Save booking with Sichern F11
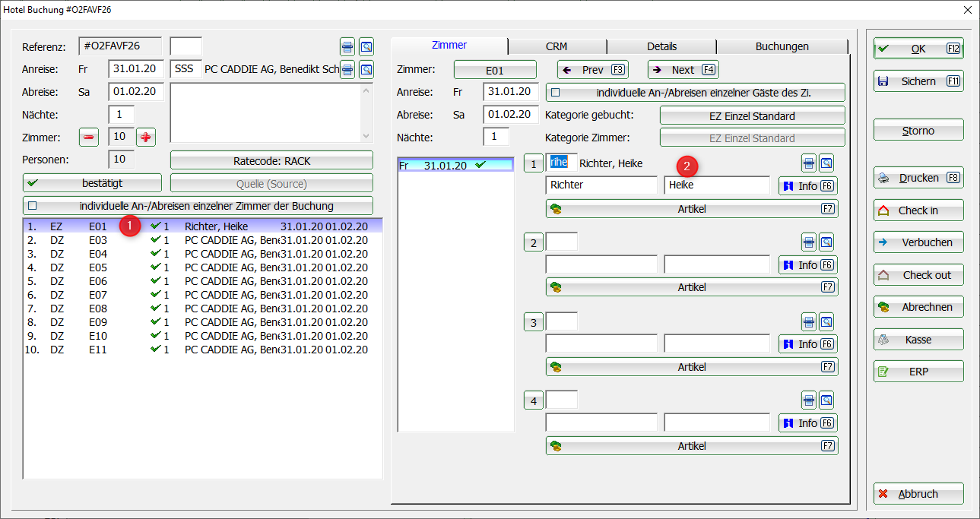 click(918, 81)
